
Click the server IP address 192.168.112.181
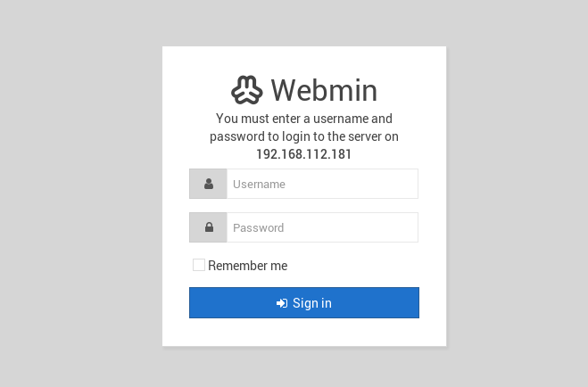(303, 154)
